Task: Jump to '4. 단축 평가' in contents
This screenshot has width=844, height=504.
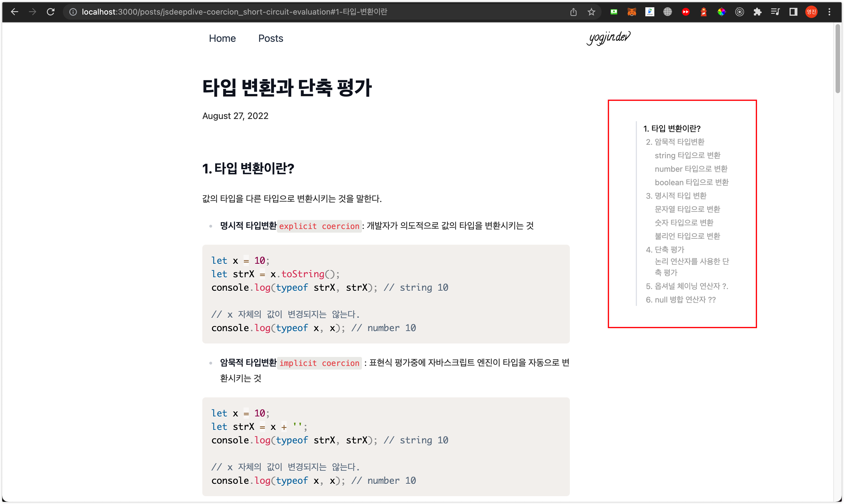Action: click(665, 250)
